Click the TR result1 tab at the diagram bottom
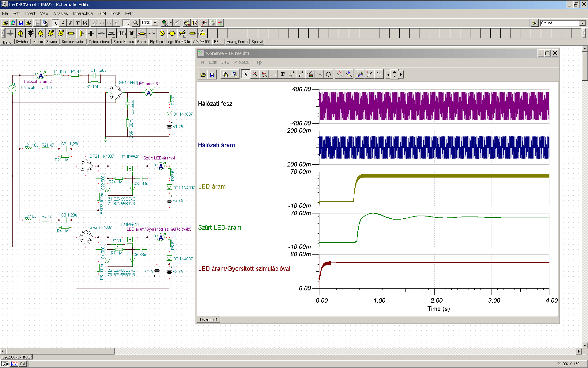This screenshot has height=368, width=588. coord(208,320)
